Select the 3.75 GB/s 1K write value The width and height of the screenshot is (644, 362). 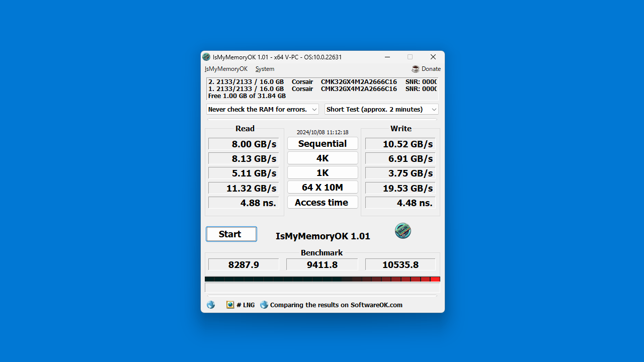400,173
